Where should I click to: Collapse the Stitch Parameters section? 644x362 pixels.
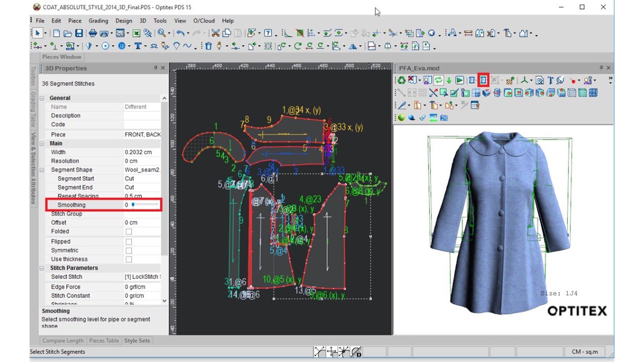[42, 268]
